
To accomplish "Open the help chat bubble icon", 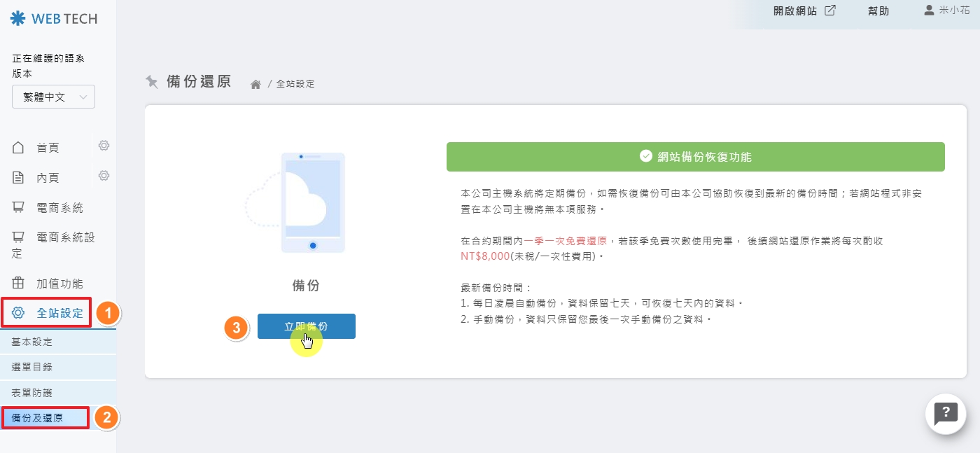I will [x=945, y=414].
